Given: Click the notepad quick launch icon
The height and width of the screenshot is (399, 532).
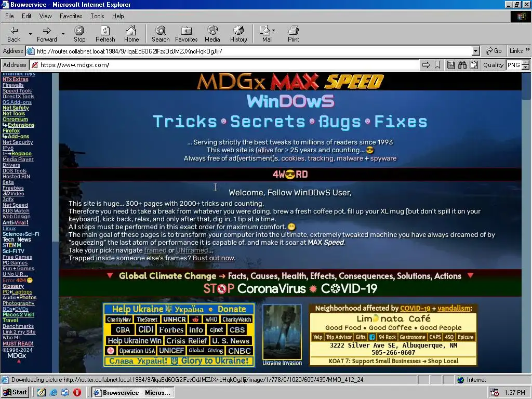Looking at the screenshot, I should point(42,393).
